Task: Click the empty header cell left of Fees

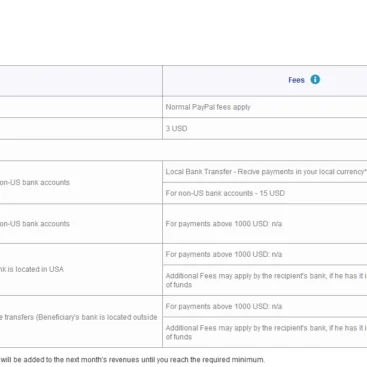Action: (x=81, y=81)
